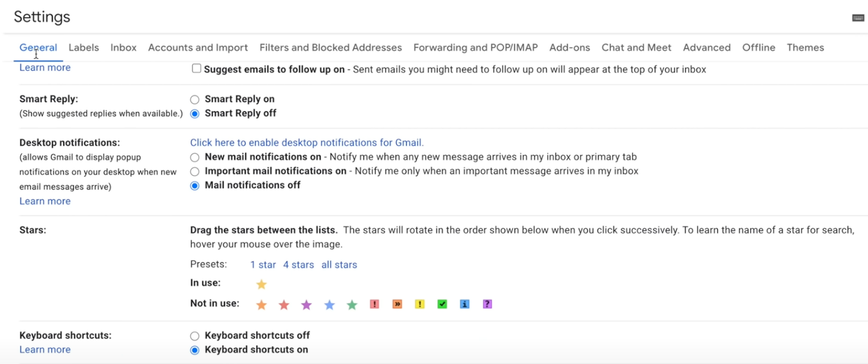Select the orange guillemet icon
The width and height of the screenshot is (868, 364).
(397, 304)
